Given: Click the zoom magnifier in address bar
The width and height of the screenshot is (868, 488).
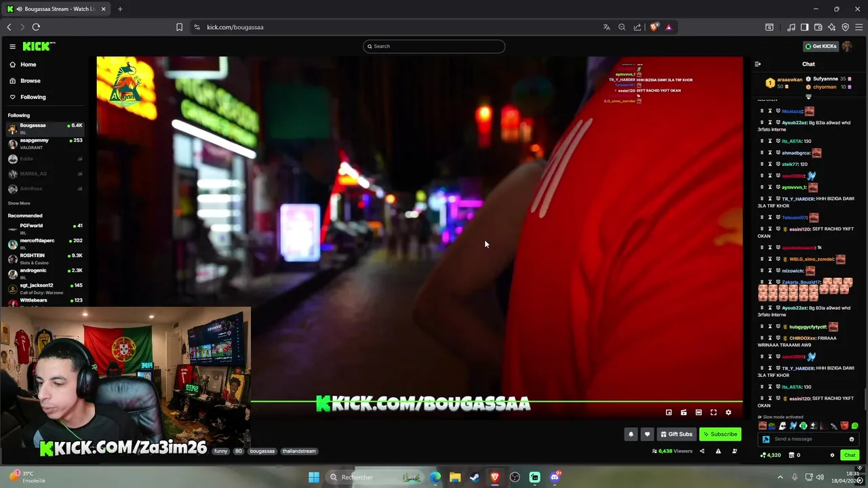Looking at the screenshot, I should pos(622,27).
